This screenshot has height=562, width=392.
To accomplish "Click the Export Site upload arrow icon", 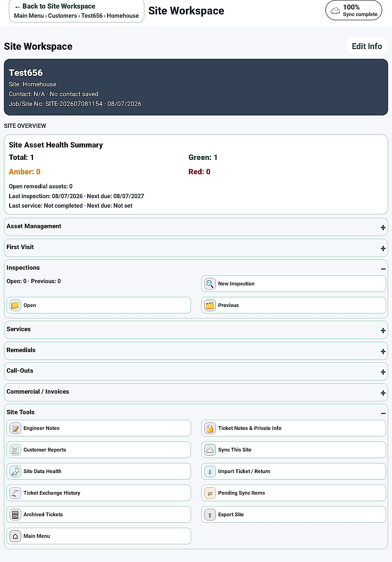I will 210,515.
